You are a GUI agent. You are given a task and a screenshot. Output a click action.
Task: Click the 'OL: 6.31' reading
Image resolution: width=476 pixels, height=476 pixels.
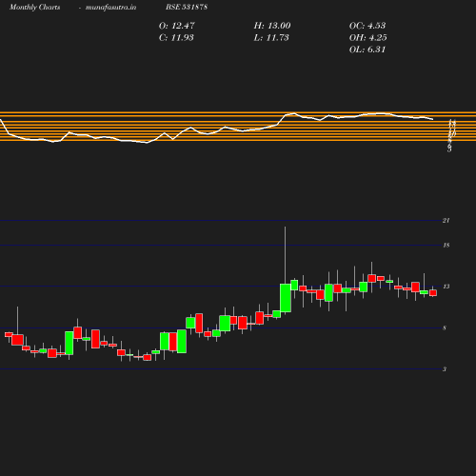click(367, 50)
